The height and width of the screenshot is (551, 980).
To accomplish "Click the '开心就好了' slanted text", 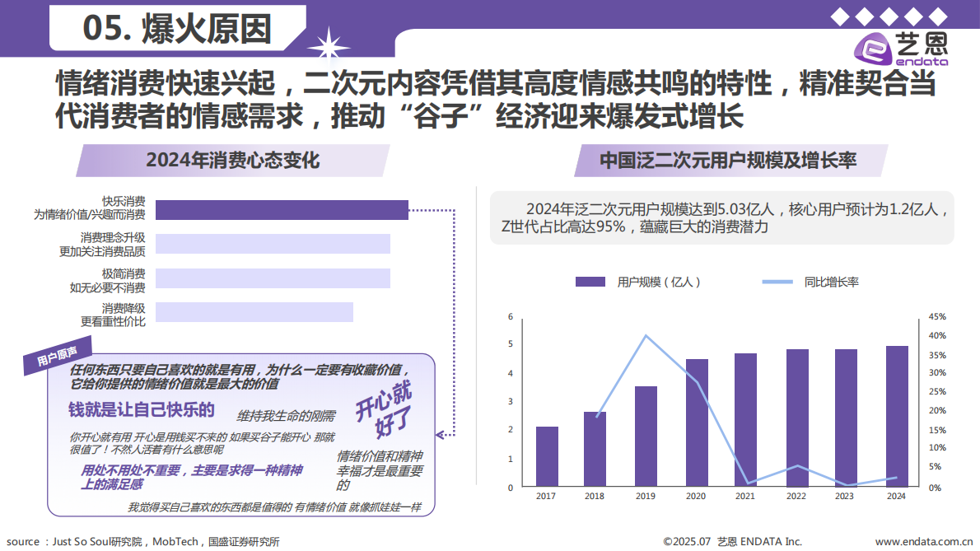I will point(385,409).
